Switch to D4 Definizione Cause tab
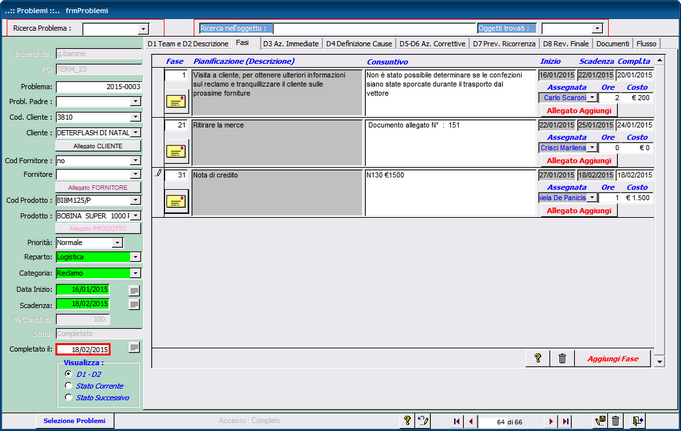Viewport: 681px width, 431px height. coord(359,44)
